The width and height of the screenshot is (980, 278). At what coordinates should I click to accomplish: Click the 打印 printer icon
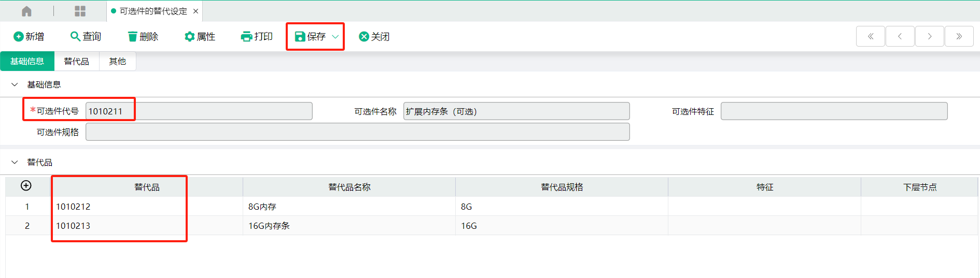[246, 36]
